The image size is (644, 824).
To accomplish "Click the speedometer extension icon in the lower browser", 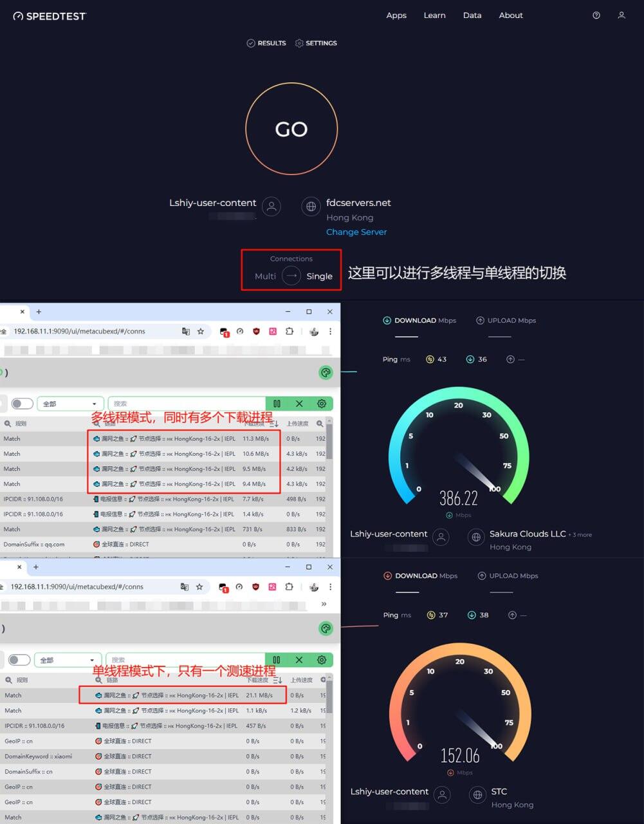I will click(239, 586).
